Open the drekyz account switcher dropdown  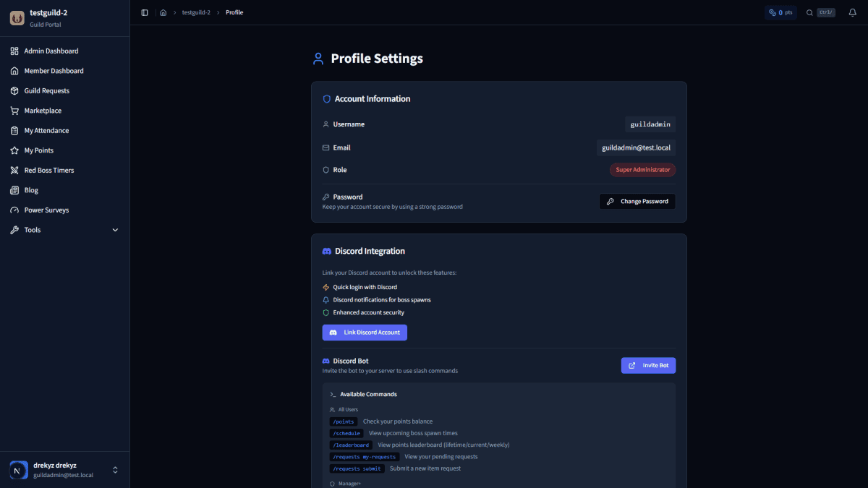pyautogui.click(x=115, y=469)
